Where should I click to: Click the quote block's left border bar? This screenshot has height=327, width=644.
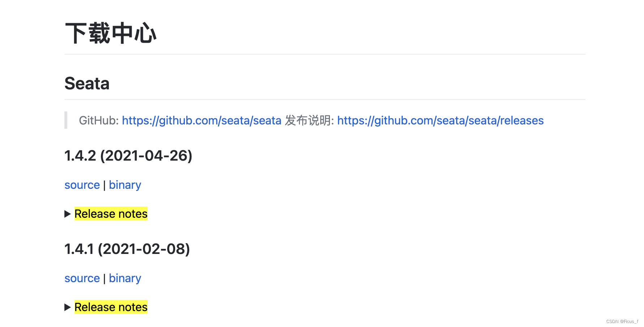point(66,120)
